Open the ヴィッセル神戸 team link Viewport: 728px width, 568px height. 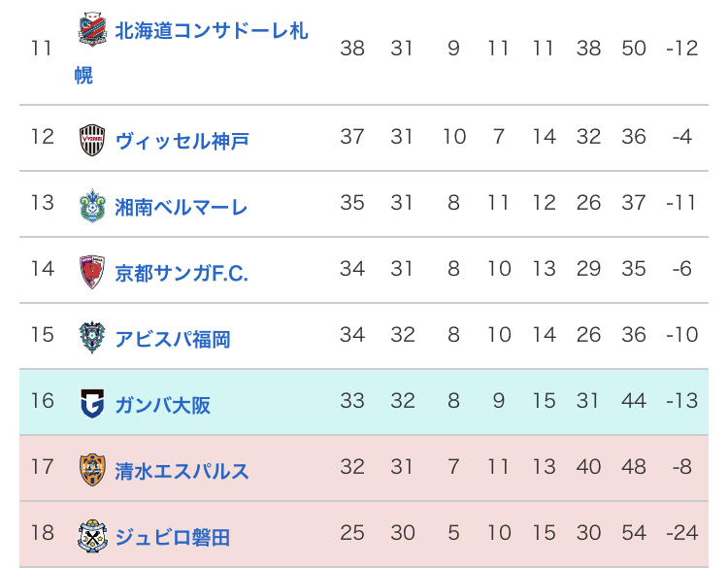(182, 141)
